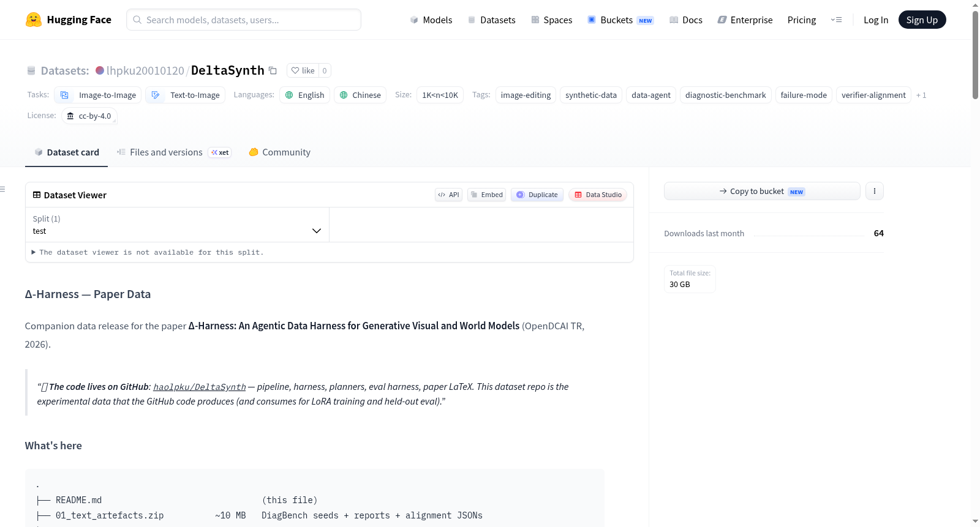Open the DeltaSynth dataset title link

point(228,70)
